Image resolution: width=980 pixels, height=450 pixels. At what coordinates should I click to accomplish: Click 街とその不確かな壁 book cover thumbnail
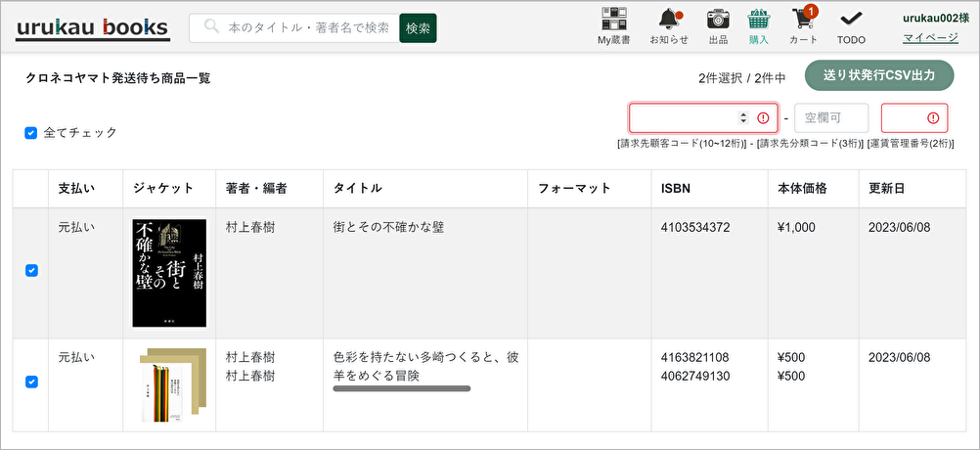coord(169,273)
